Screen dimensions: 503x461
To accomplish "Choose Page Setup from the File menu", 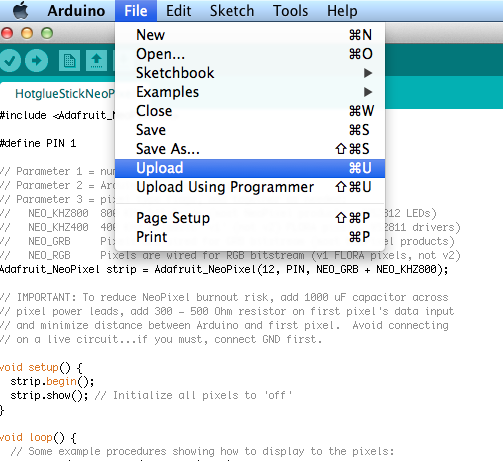I will coord(250,218).
